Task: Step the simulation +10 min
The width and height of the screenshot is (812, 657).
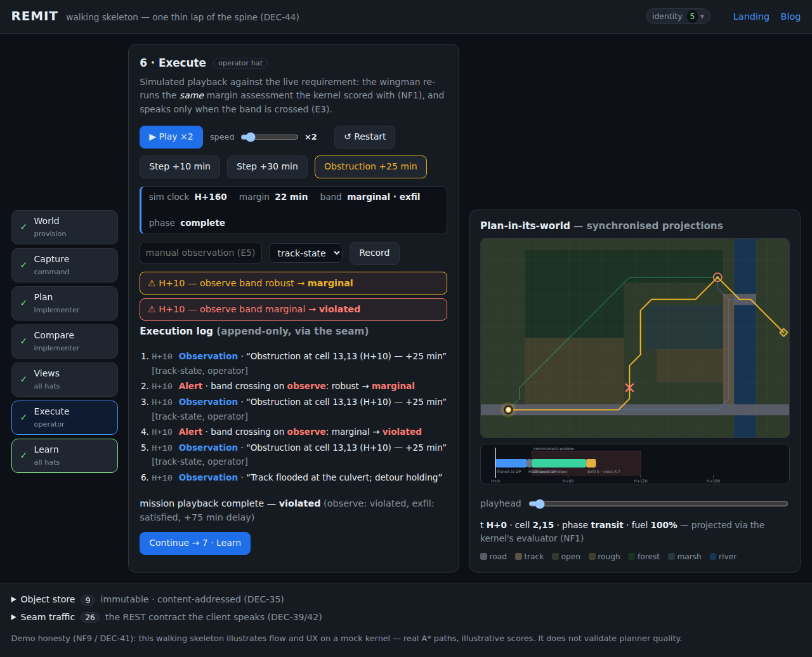Action: (x=180, y=166)
